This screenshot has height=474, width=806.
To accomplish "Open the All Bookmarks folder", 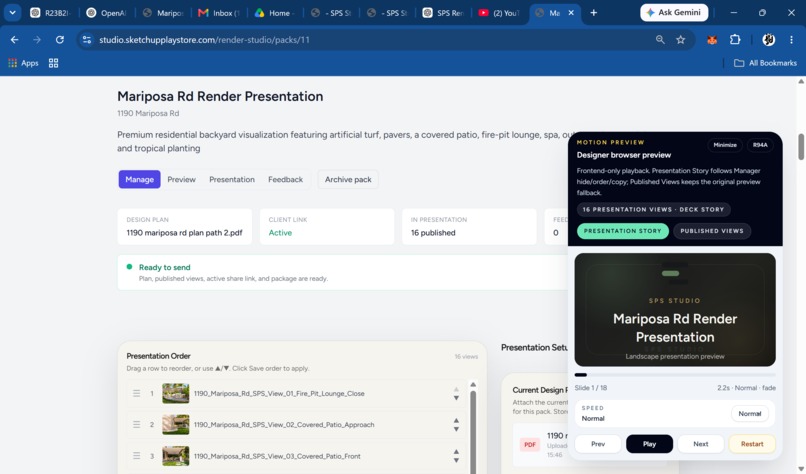I will [x=765, y=63].
